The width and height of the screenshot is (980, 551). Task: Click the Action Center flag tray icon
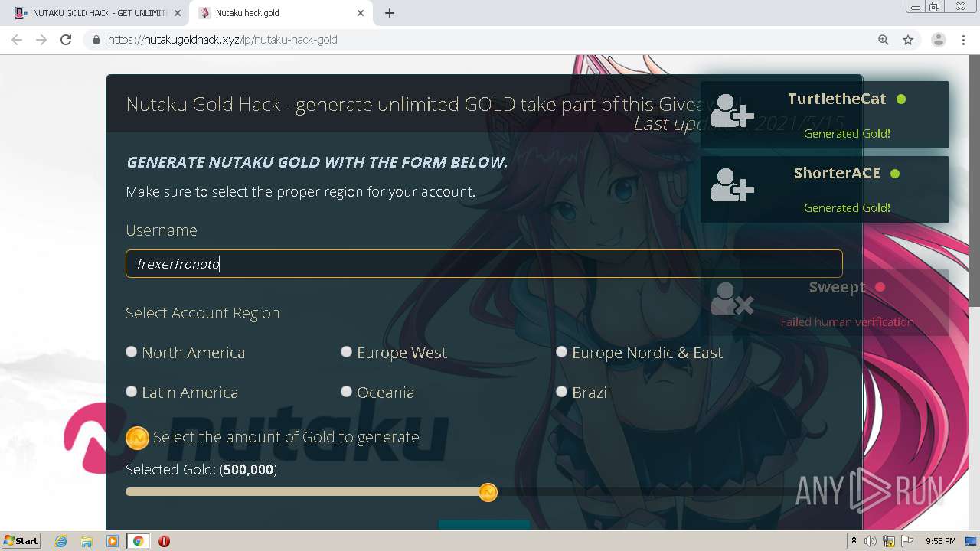click(906, 541)
